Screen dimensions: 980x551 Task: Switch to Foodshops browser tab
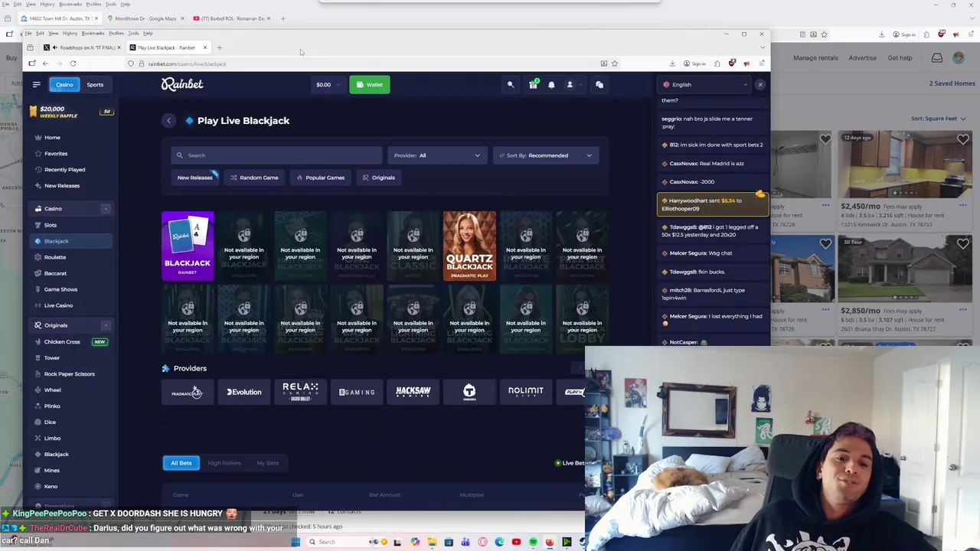[82, 47]
